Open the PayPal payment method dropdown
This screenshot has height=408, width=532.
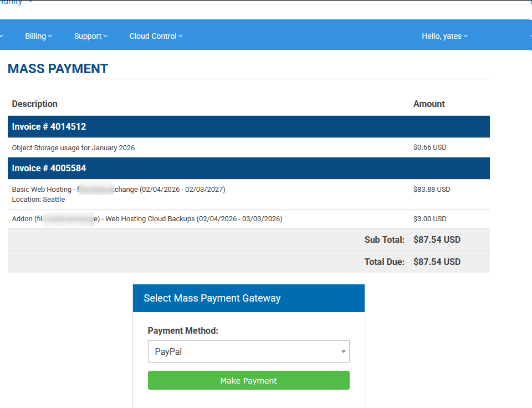248,351
